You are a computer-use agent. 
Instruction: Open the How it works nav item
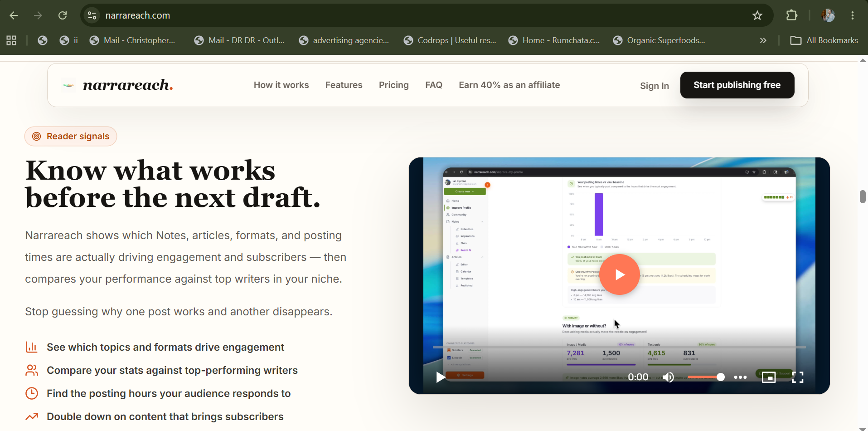(x=281, y=85)
